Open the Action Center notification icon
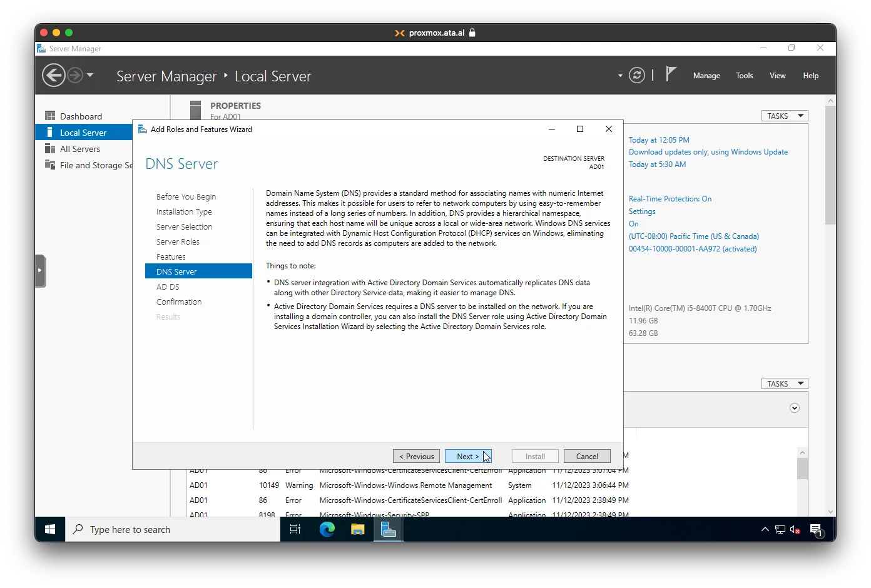 click(x=816, y=530)
